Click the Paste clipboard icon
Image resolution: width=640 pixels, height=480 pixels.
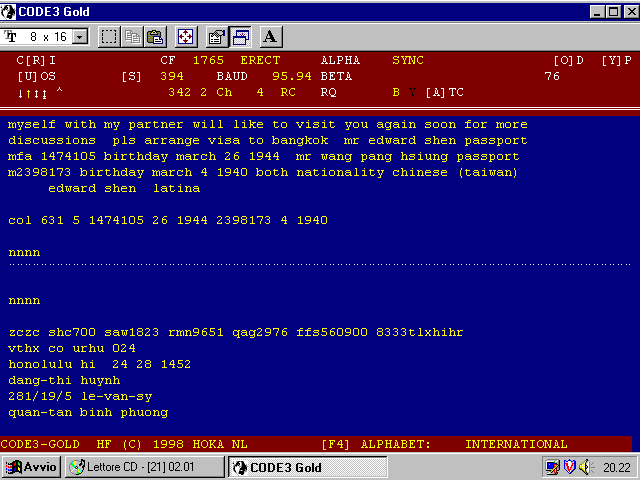(155, 37)
